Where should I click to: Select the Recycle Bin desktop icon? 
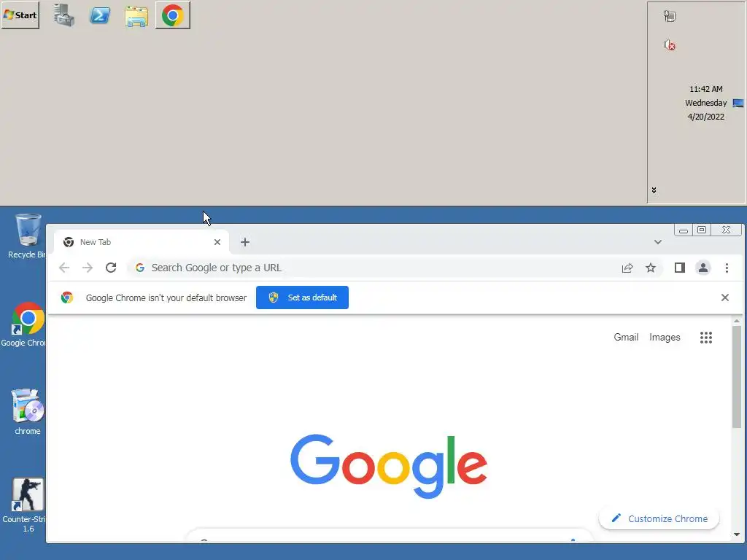(27, 236)
